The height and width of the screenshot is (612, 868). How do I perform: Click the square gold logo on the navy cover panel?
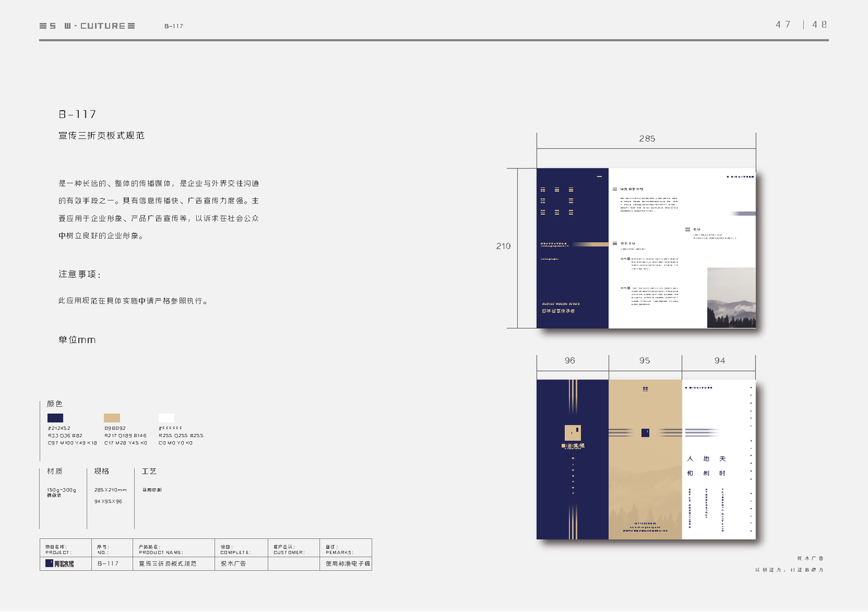point(573,433)
